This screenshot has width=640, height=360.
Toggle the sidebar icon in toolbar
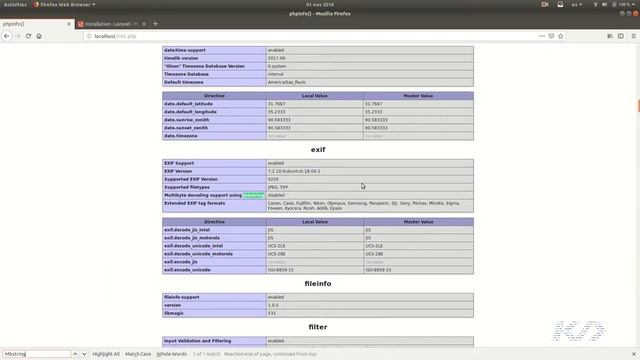click(621, 36)
